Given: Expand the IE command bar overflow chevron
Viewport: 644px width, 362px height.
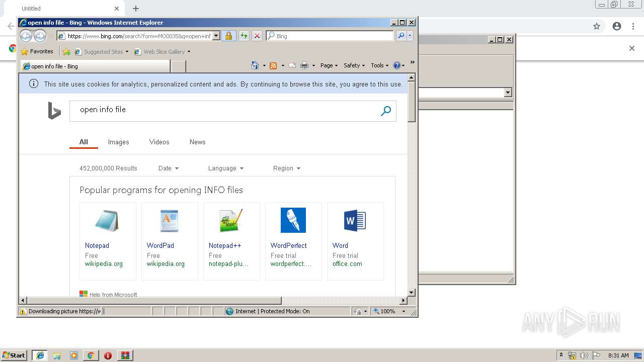Looking at the screenshot, I should [412, 62].
